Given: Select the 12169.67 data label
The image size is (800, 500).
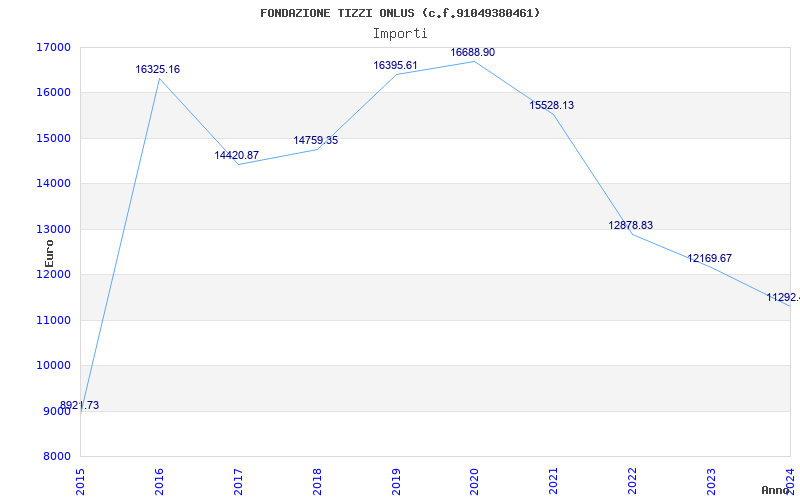Looking at the screenshot, I should [710, 258].
